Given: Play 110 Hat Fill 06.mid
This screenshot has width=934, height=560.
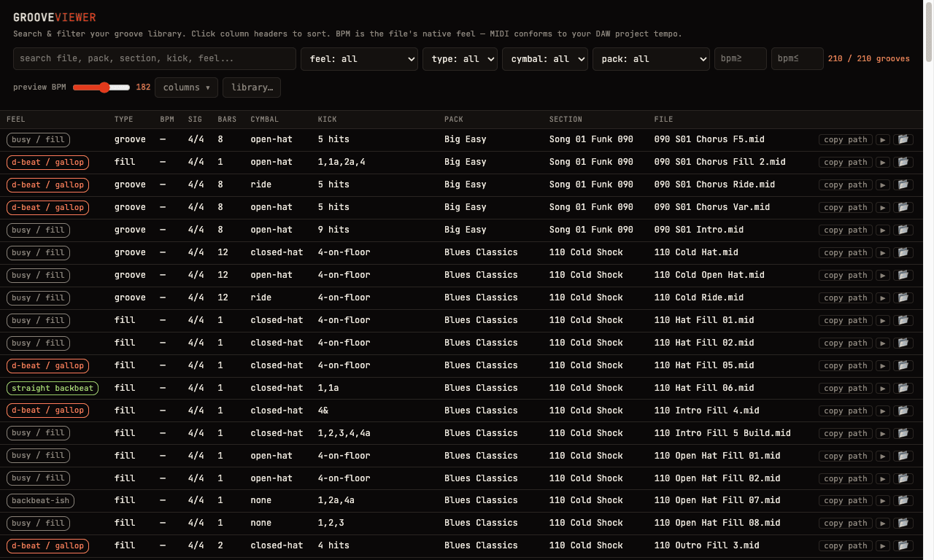Looking at the screenshot, I should [883, 389].
